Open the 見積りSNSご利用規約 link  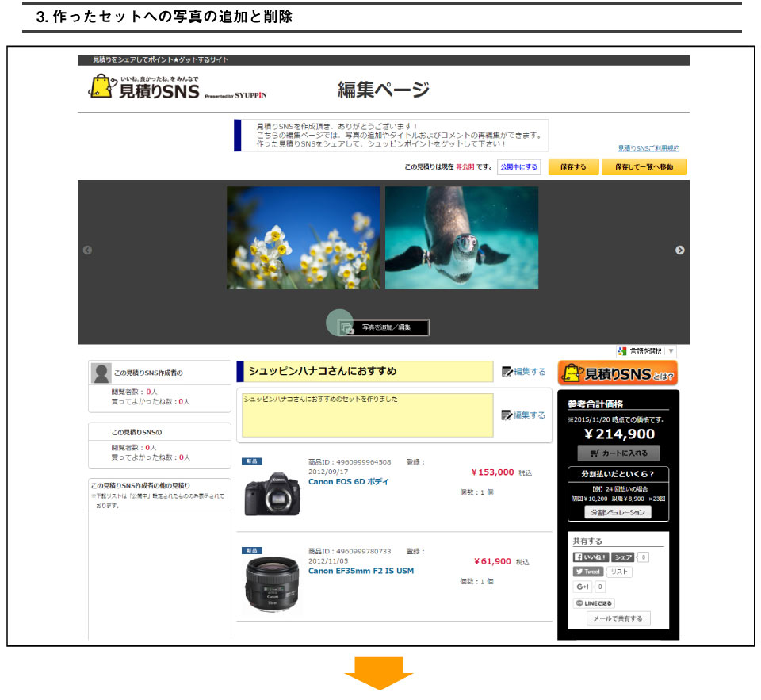click(648, 148)
